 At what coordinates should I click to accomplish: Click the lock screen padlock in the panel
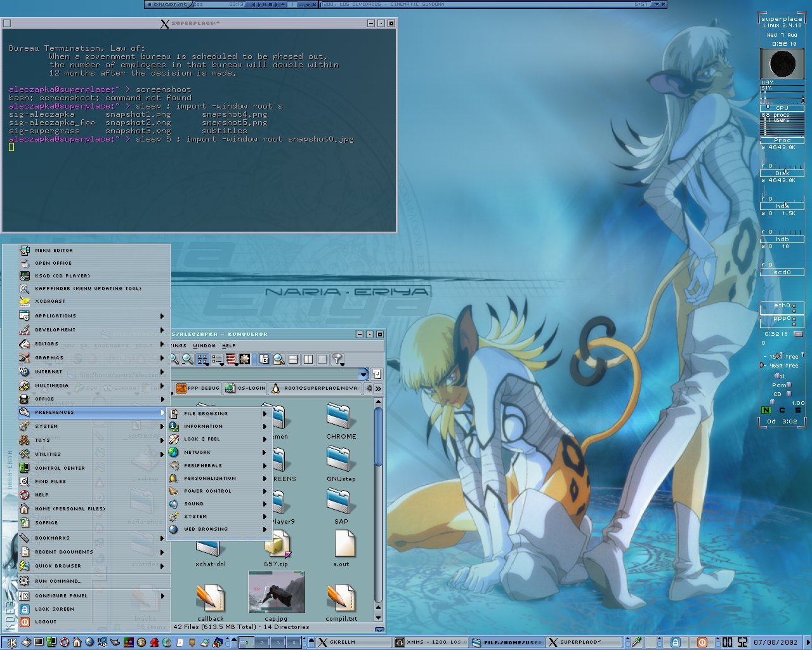click(676, 642)
